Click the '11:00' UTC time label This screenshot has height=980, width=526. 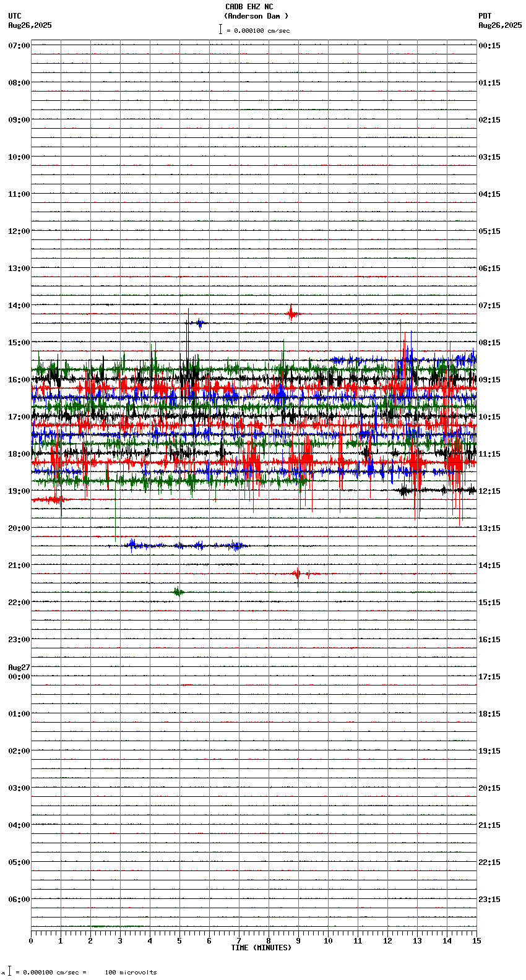19,194
